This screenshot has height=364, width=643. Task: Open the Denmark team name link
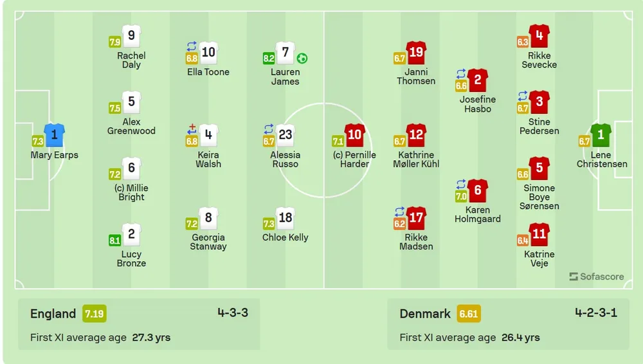tap(425, 314)
